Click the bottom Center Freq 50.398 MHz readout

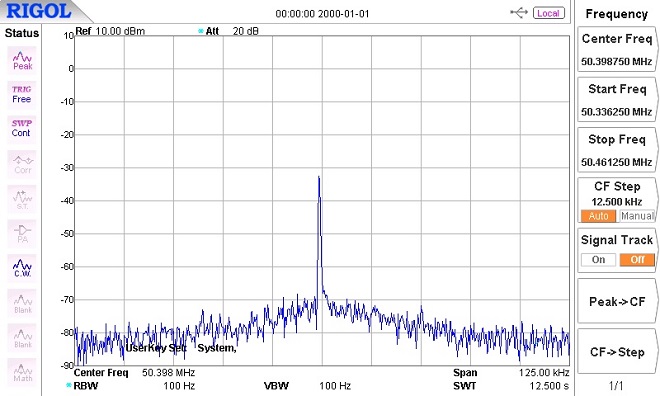point(134,372)
